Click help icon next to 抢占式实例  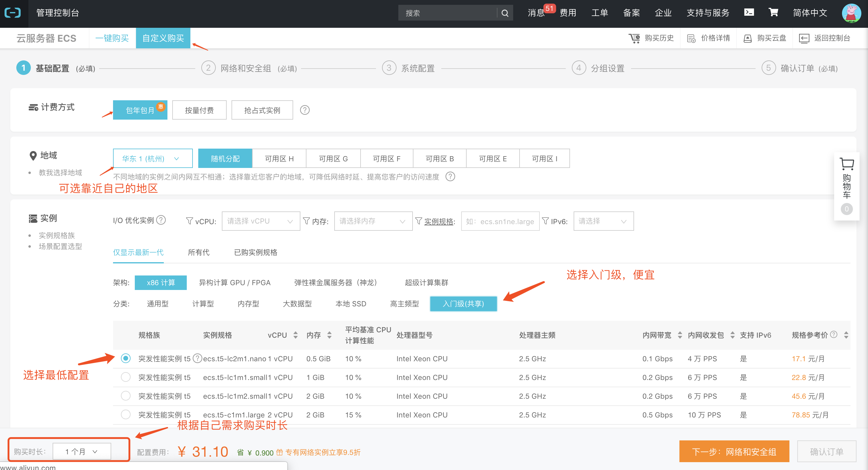tap(305, 110)
